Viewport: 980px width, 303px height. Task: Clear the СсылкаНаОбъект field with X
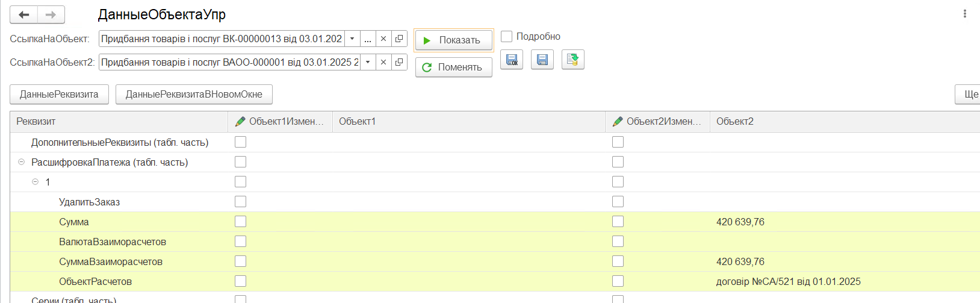click(x=383, y=39)
